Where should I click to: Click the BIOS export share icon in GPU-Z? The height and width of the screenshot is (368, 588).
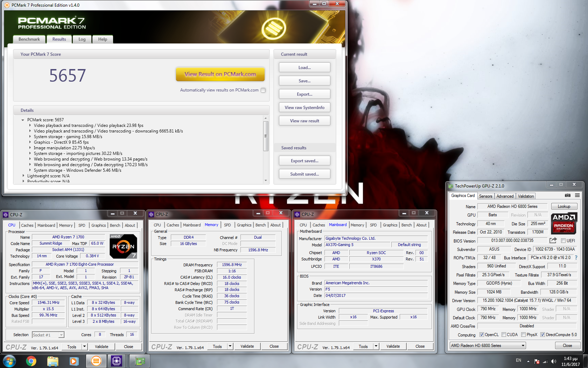[x=553, y=240]
